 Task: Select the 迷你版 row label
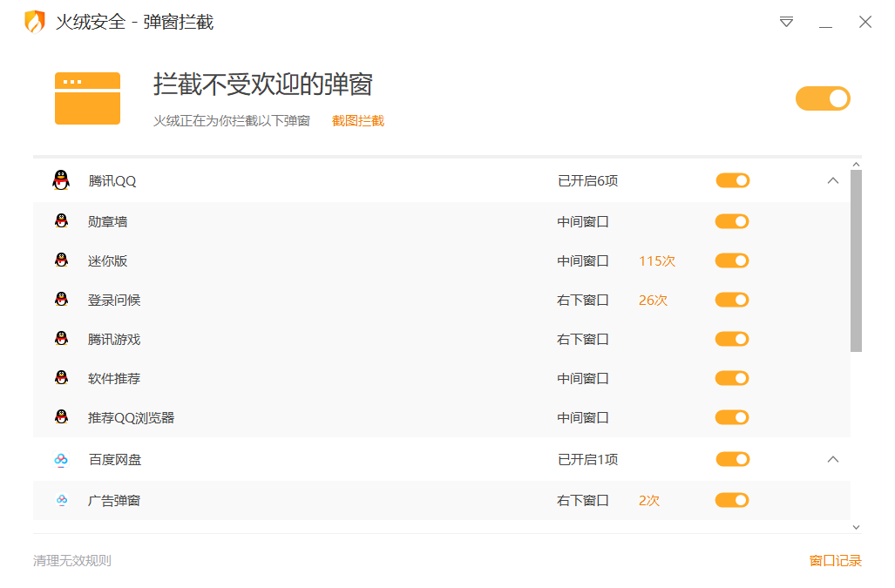coord(107,261)
